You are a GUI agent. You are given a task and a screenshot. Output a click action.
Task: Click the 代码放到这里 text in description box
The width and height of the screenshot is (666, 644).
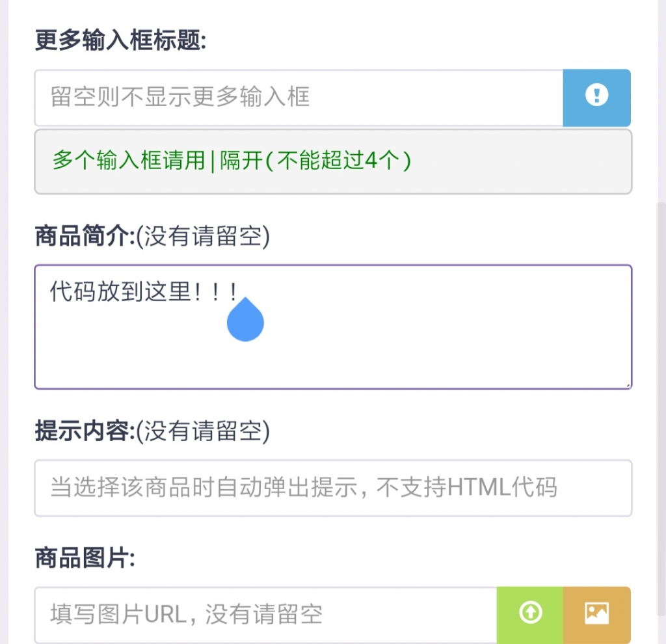[x=120, y=292]
